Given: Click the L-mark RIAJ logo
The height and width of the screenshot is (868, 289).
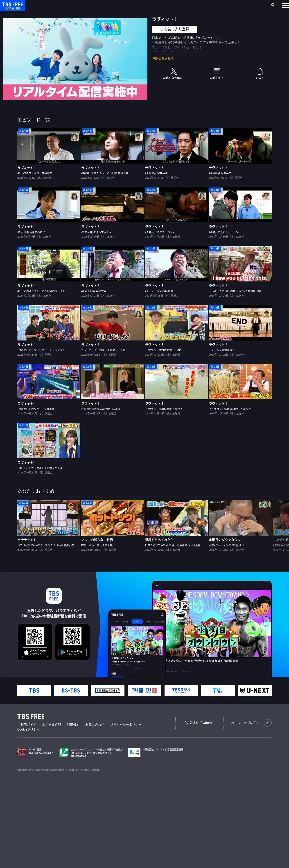Looking at the screenshot, I should [x=64, y=752].
